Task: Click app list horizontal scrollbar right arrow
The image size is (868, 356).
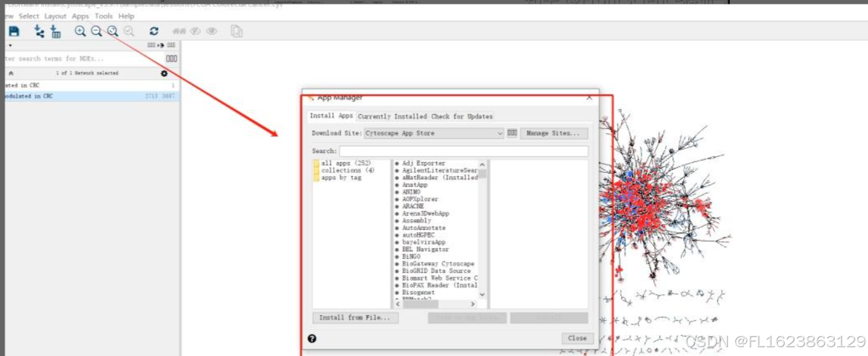Action: click(474, 304)
